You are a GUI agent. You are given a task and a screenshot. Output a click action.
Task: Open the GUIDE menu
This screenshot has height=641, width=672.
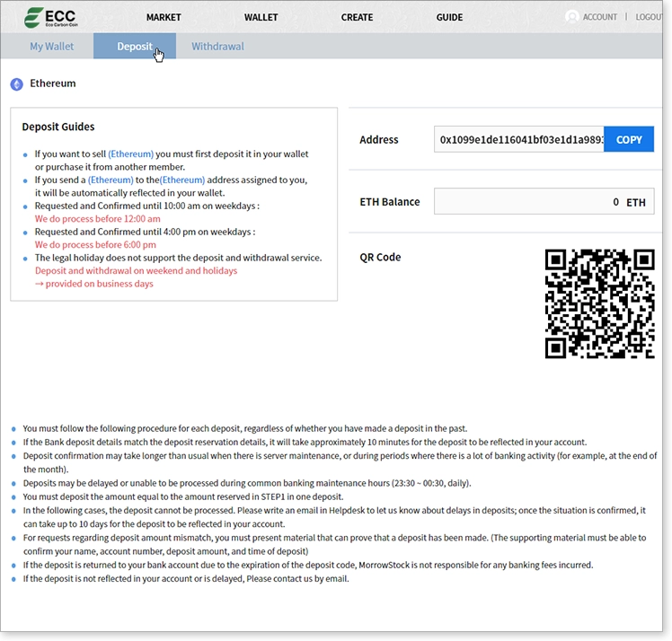tap(449, 18)
